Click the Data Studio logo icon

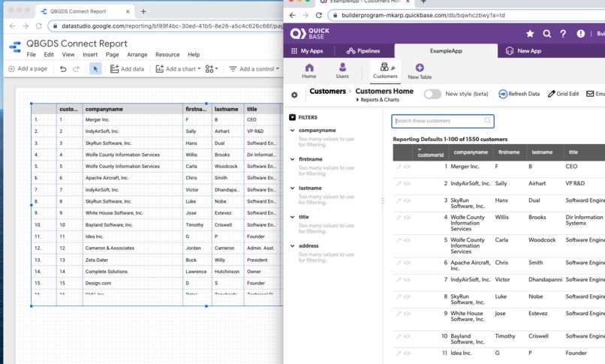(x=15, y=47)
